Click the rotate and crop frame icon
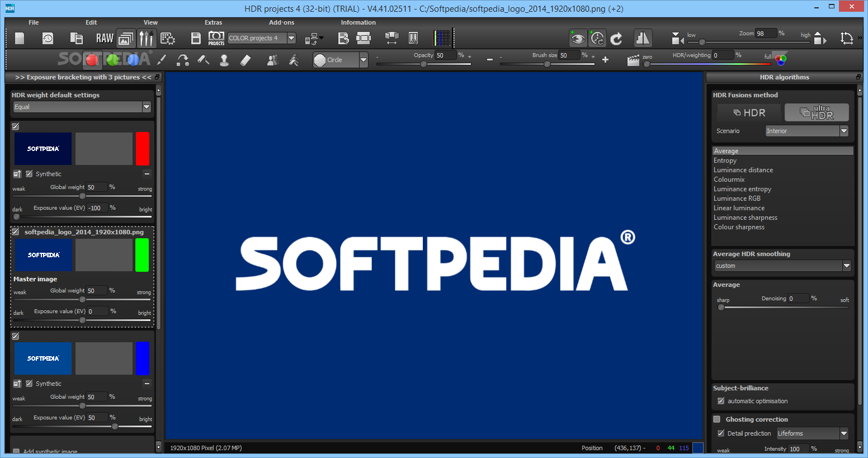The image size is (868, 458). tap(847, 38)
